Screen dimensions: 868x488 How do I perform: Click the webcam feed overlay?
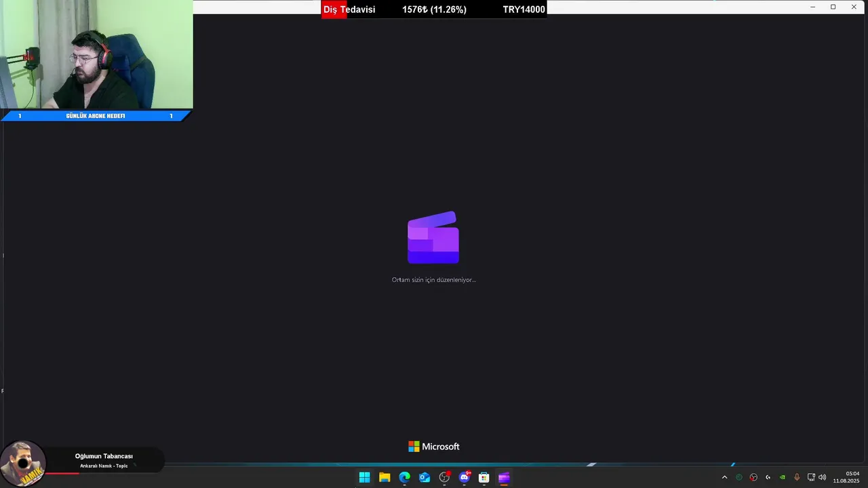click(x=96, y=54)
